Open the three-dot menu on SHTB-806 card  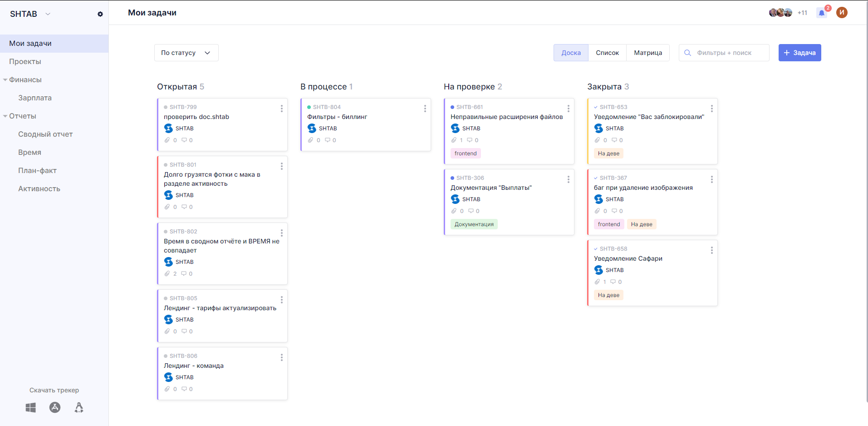coord(282,357)
